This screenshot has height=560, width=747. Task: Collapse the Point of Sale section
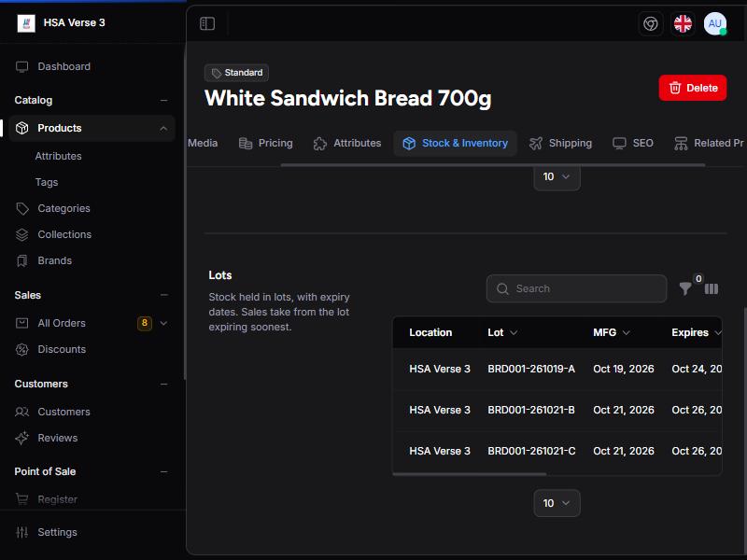[x=164, y=472]
